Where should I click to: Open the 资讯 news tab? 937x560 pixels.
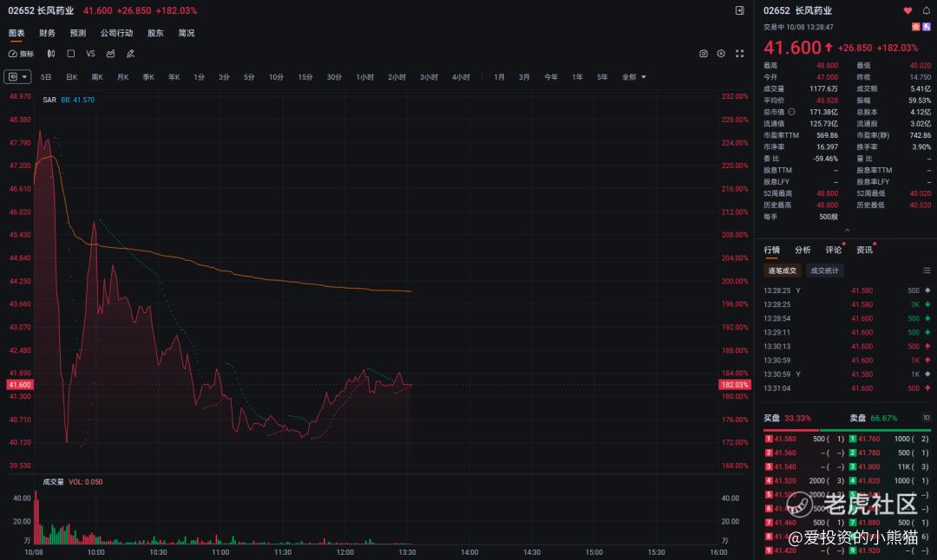[865, 250]
